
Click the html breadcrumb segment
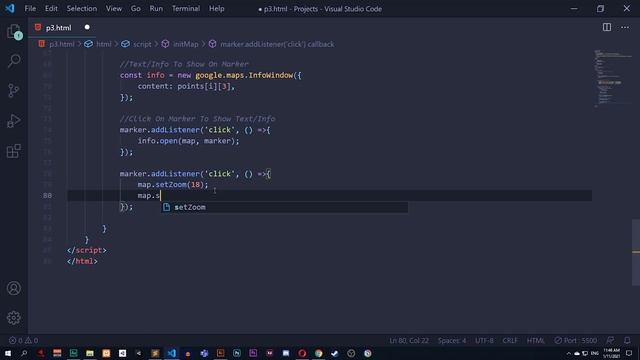point(103,44)
